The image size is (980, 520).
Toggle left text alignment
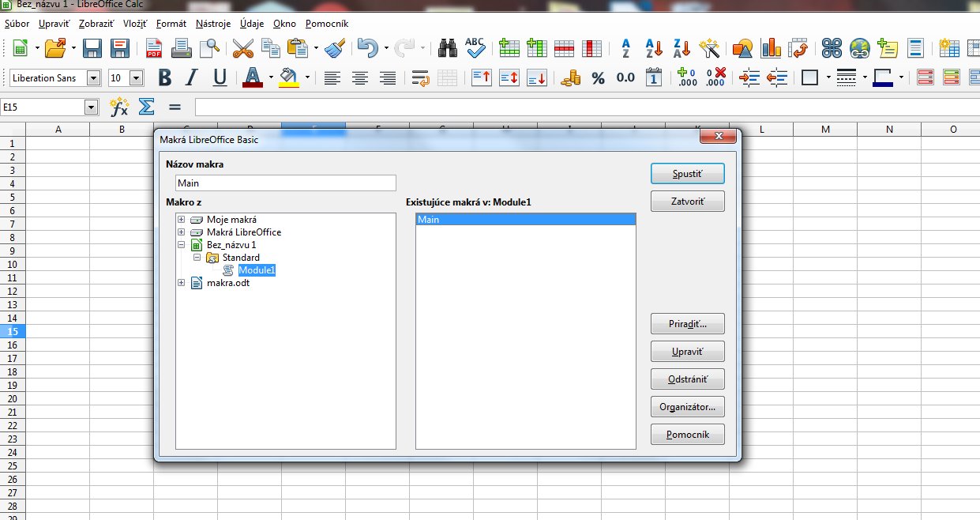click(332, 77)
